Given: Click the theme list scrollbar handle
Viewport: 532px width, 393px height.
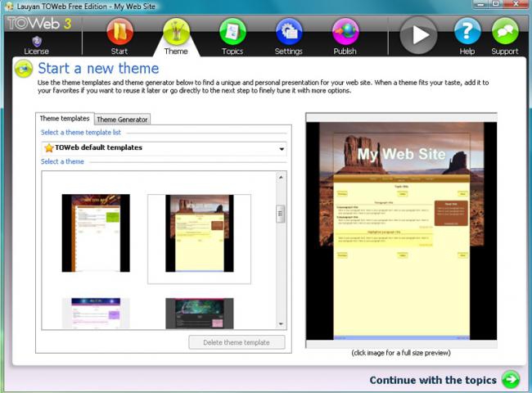Looking at the screenshot, I should pyautogui.click(x=281, y=214).
